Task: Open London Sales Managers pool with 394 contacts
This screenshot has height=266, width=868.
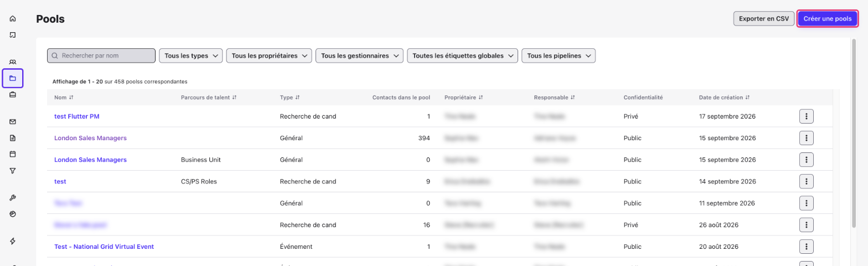Action: 90,138
